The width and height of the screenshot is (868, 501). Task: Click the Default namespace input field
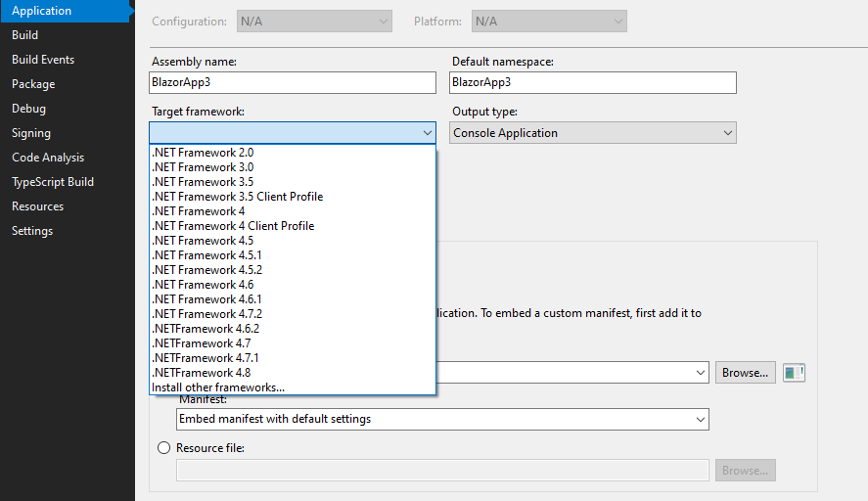pyautogui.click(x=593, y=82)
